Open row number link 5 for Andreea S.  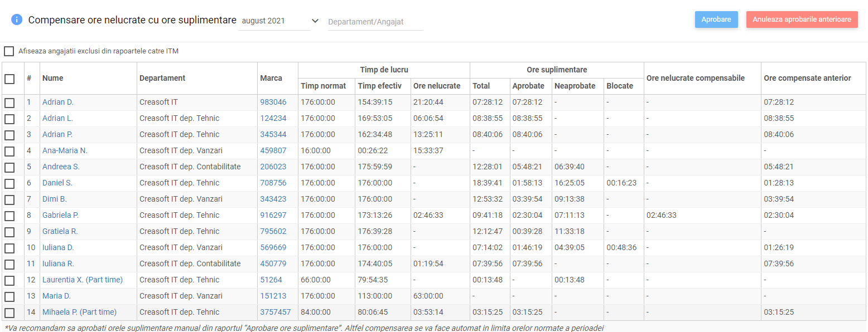tap(29, 167)
